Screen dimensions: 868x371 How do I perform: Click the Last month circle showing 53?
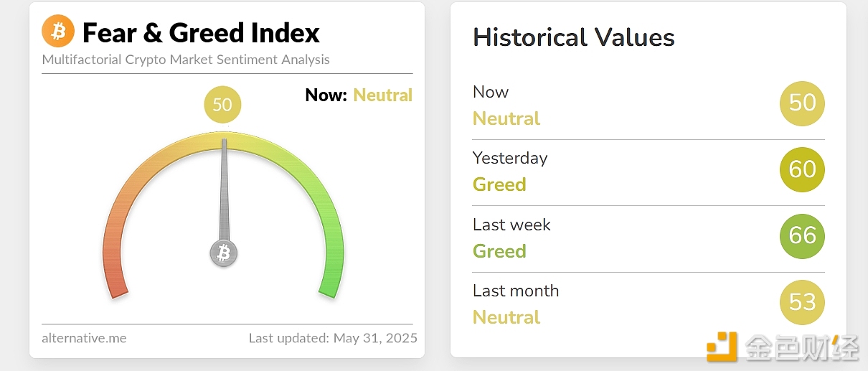802,302
